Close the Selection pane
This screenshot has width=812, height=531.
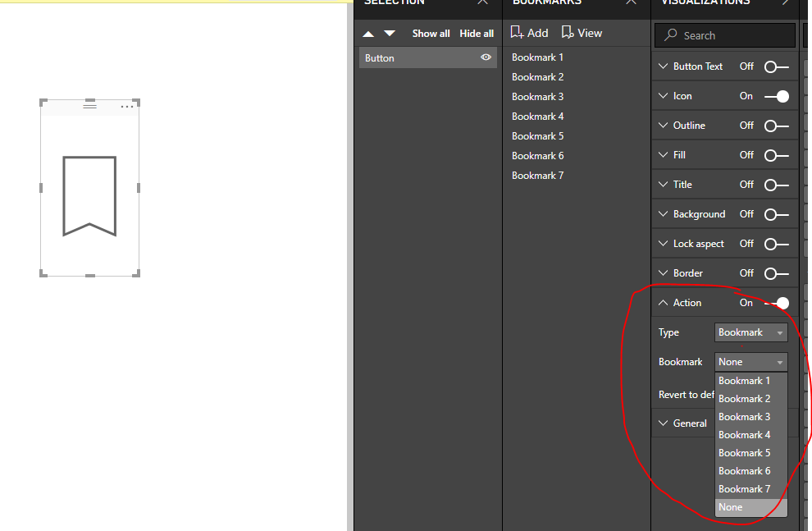point(482,2)
